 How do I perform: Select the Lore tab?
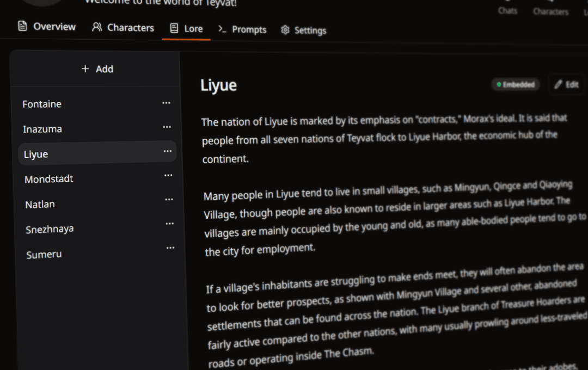pos(186,28)
